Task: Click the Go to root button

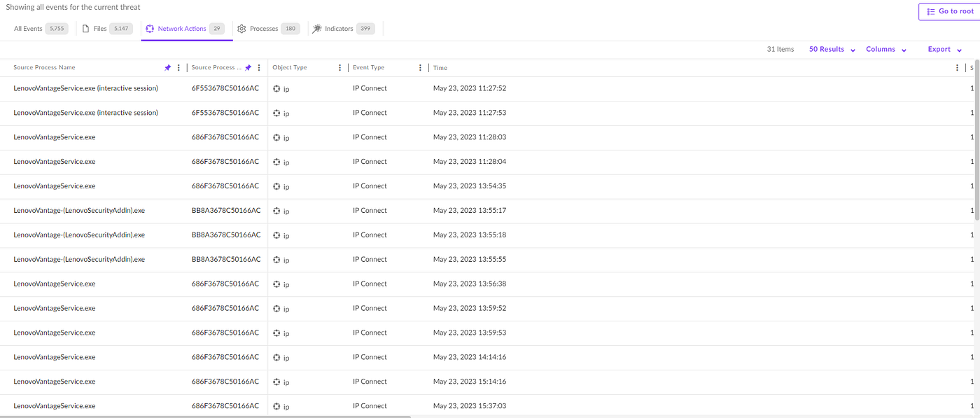Action: pos(949,11)
